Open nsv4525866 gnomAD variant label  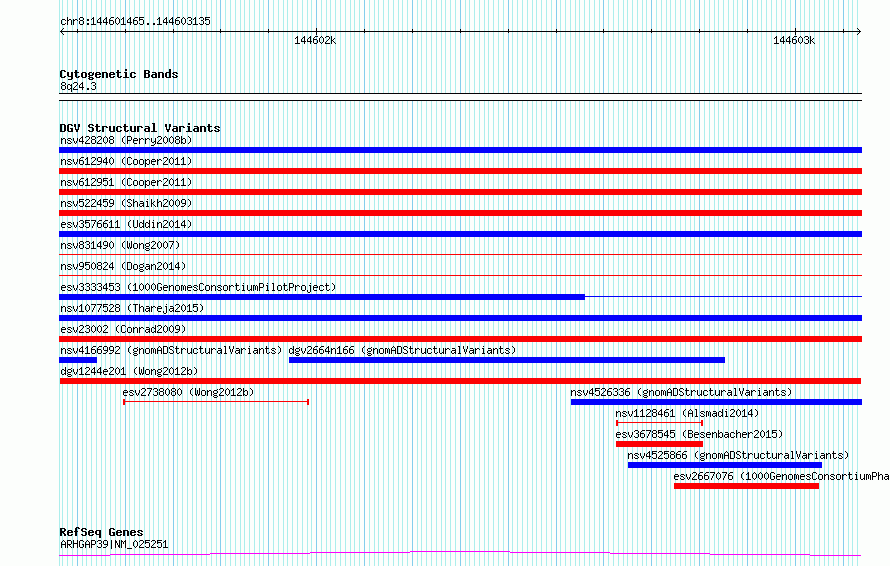pyautogui.click(x=738, y=455)
